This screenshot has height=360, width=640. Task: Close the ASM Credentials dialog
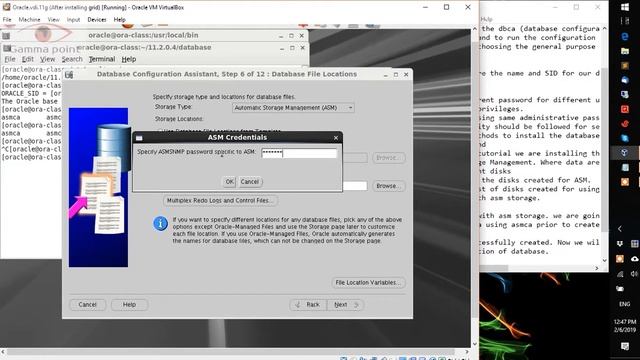336,138
